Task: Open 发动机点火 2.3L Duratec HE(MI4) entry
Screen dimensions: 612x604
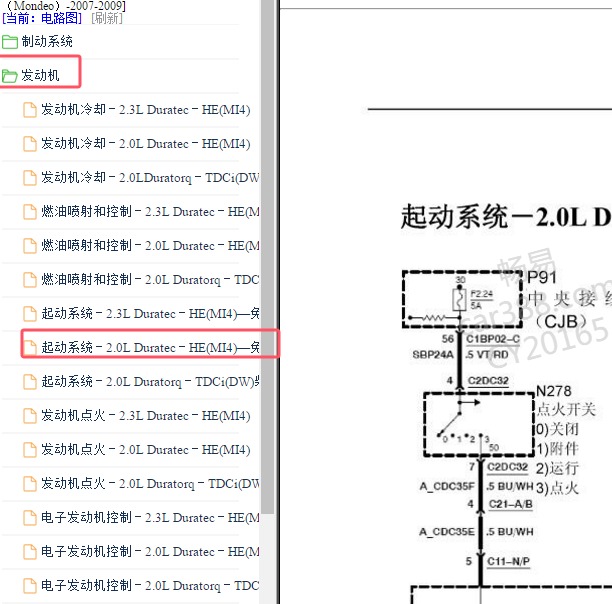Action: (x=146, y=416)
